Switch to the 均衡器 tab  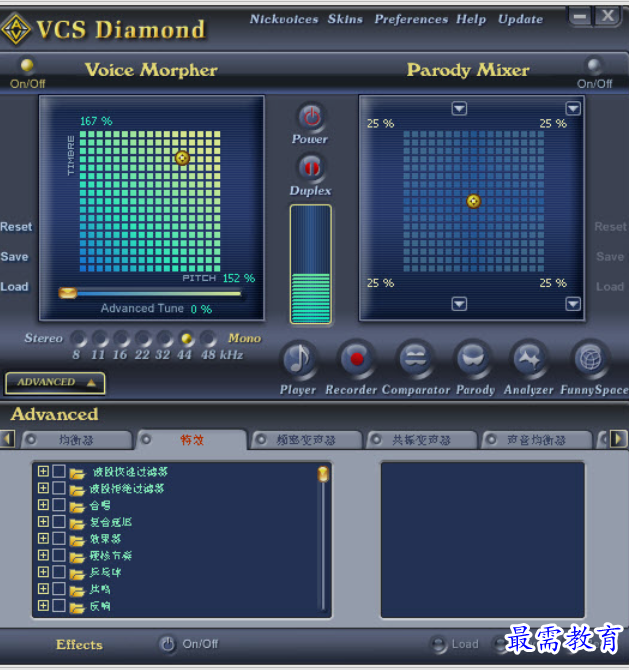[77, 440]
